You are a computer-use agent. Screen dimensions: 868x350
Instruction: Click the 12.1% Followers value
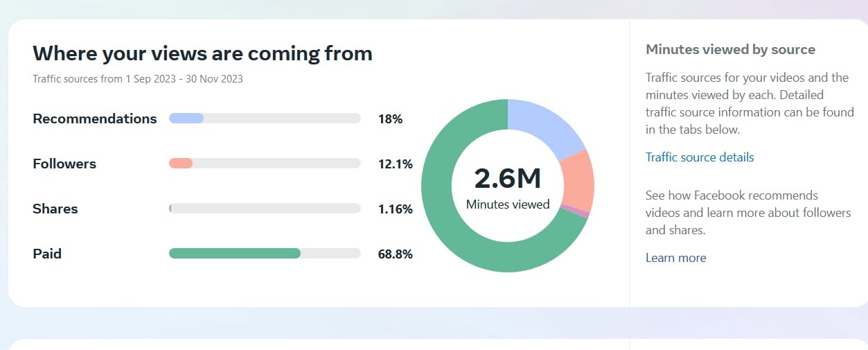coord(395,164)
